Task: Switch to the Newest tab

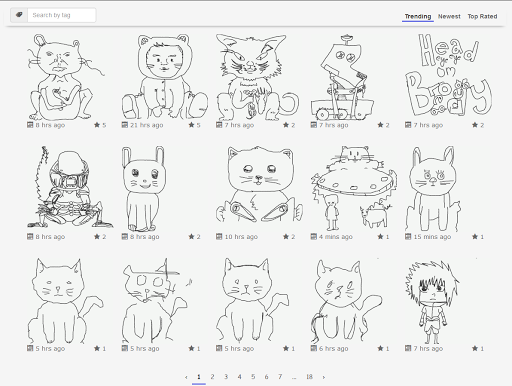Action: [x=449, y=16]
